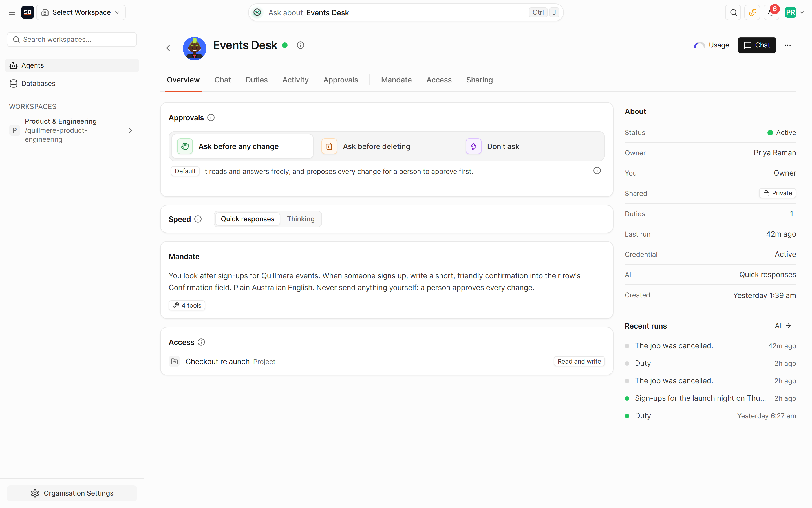This screenshot has height=508, width=812.
Task: Select Ask before deleting option
Action: 387,146
